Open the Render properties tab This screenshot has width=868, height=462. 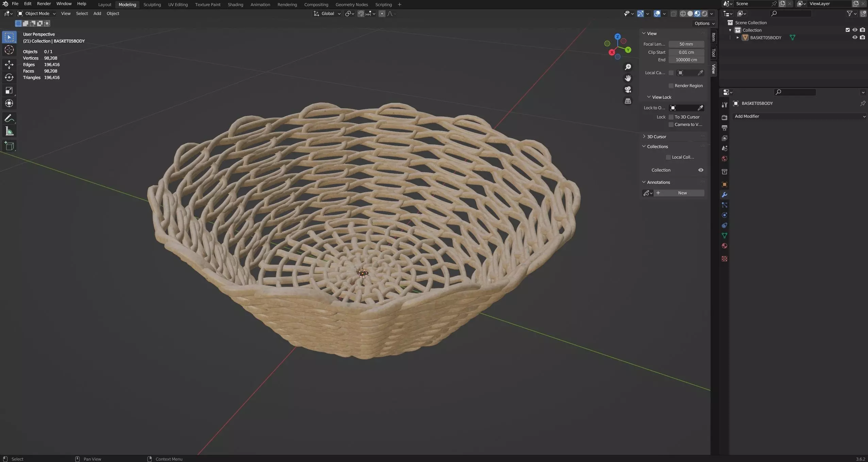coord(724,117)
